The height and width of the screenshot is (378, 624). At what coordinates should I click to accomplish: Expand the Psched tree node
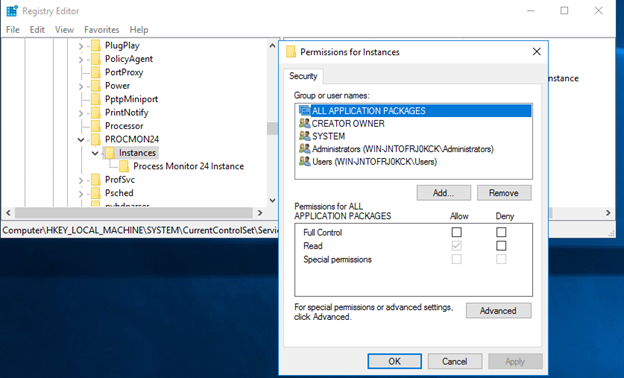tap(81, 194)
